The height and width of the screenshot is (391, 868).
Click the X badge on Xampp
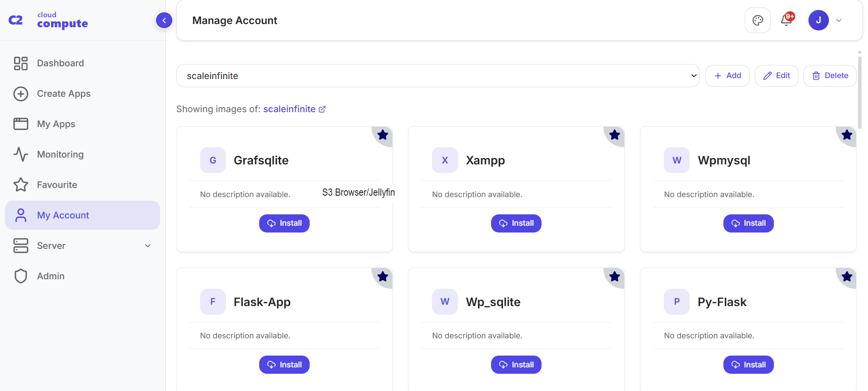(445, 160)
